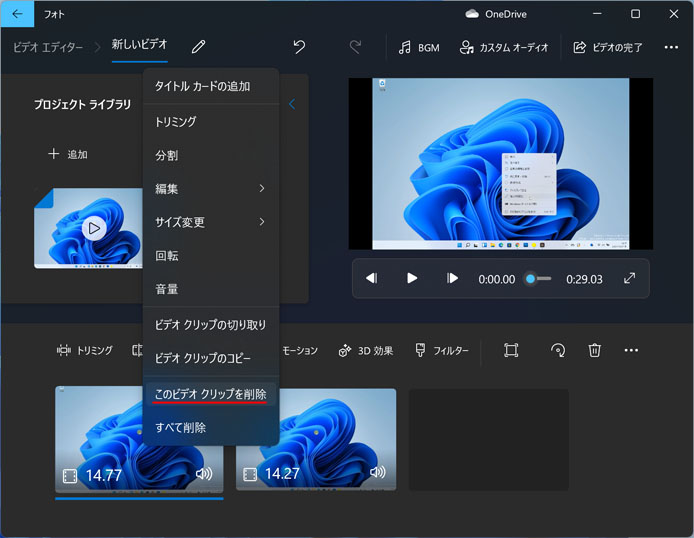Viewport: 694px width, 538px height.
Task: Play the video preview
Action: tap(412, 278)
